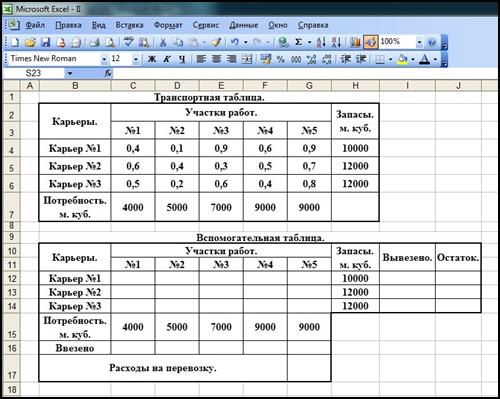Apply font color A swatch

[x=424, y=59]
